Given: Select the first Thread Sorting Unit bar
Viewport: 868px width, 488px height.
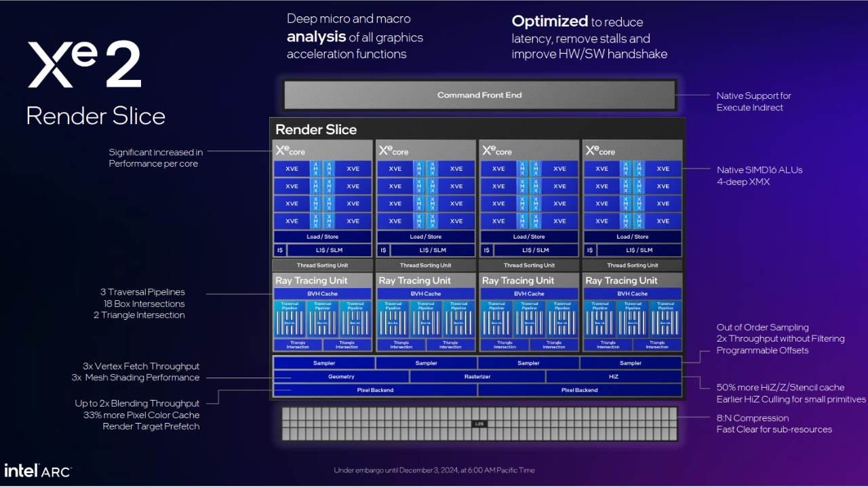Looking at the screenshot, I should [x=323, y=265].
